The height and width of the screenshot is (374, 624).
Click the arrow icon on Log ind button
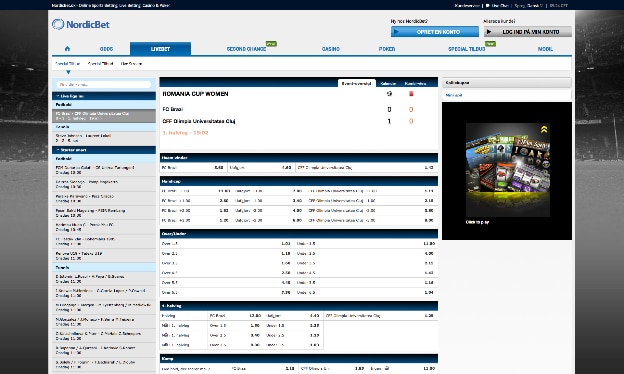tap(489, 32)
